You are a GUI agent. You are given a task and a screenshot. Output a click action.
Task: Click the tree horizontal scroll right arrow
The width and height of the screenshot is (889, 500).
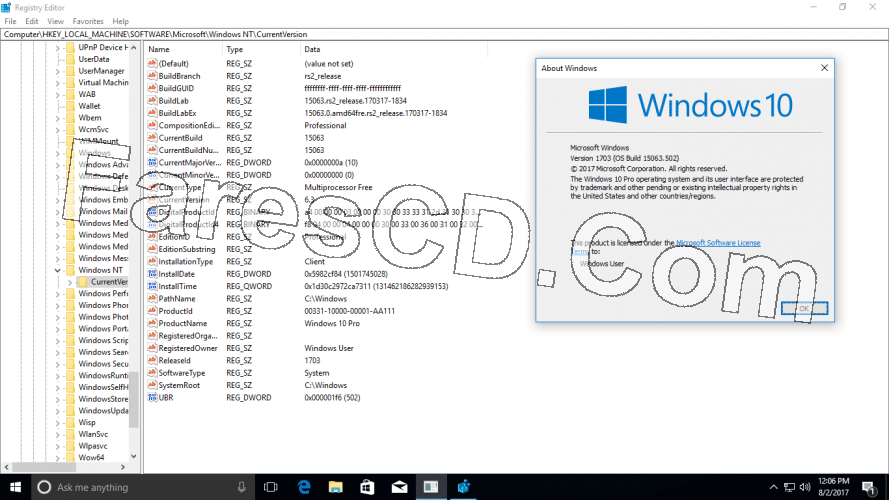pos(123,467)
